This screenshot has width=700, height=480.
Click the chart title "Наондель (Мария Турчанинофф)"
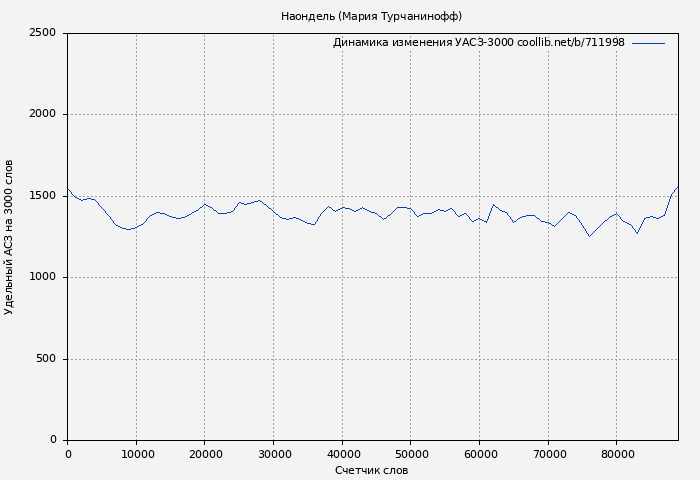click(x=371, y=16)
